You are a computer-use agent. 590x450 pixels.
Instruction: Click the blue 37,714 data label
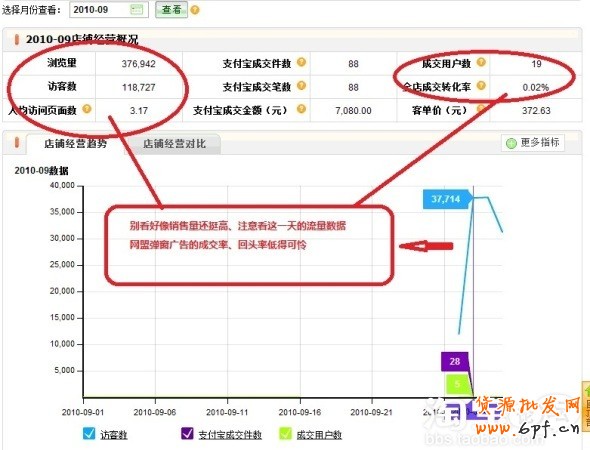447,199
